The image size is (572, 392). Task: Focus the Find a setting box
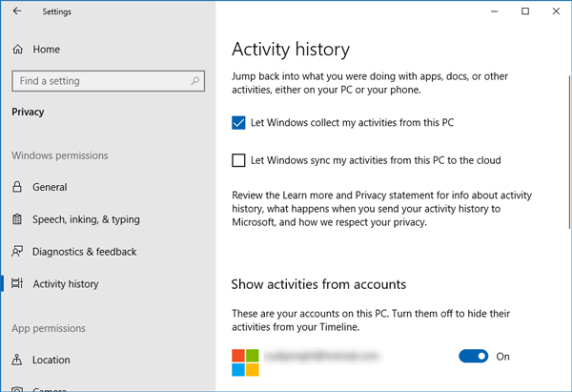pos(108,81)
